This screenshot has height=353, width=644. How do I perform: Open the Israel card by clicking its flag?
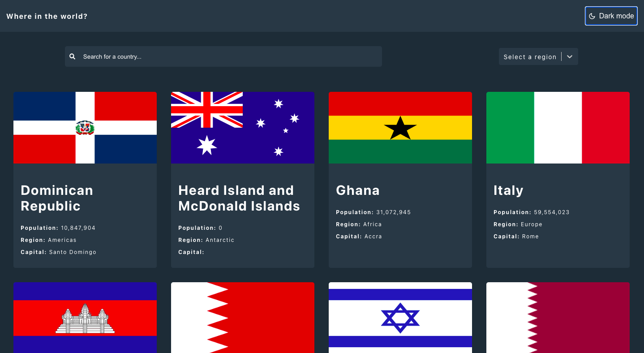(400, 318)
